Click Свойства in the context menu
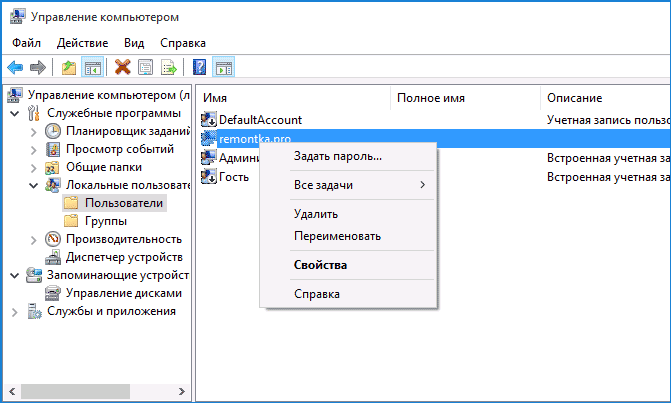This screenshot has height=403, width=671. pyautogui.click(x=320, y=265)
